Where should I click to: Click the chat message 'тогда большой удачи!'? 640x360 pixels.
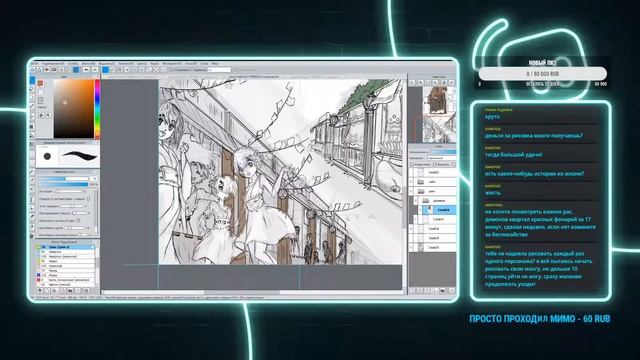pyautogui.click(x=513, y=155)
